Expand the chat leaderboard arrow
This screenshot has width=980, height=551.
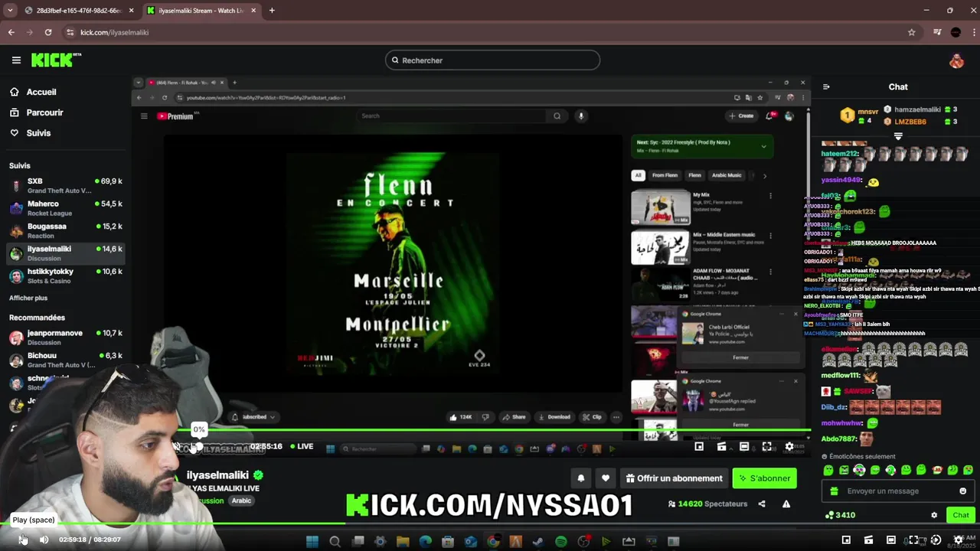[898, 136]
